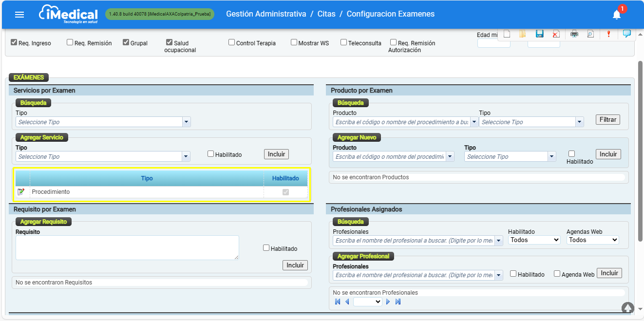Click Incluir in Agregar Profesional
The height and width of the screenshot is (321, 644).
coord(609,273)
